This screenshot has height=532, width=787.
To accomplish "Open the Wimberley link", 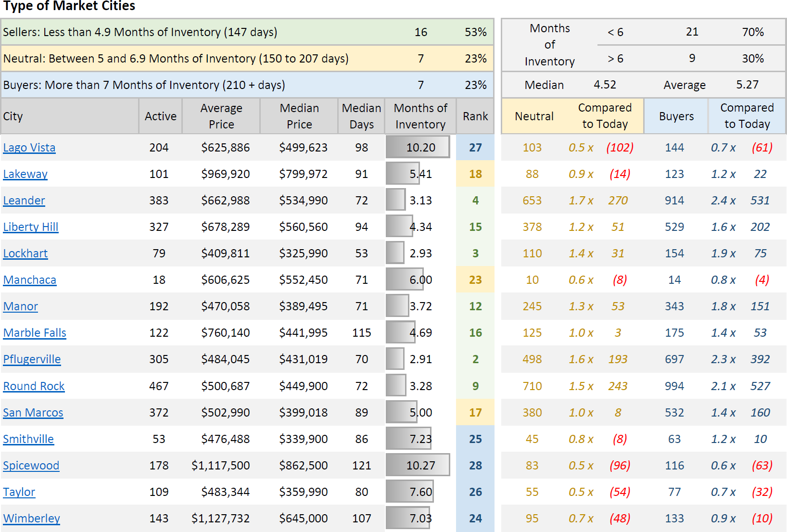I will point(32,519).
